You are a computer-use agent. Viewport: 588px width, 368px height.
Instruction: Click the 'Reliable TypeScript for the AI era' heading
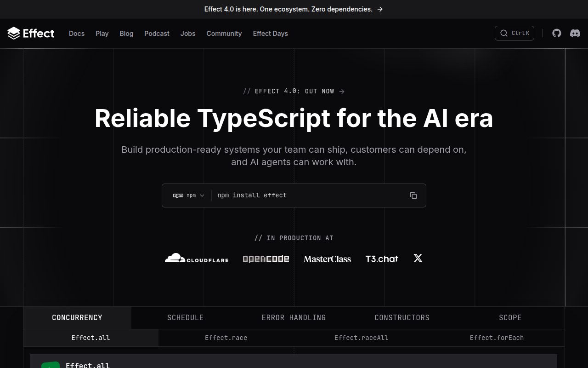(x=294, y=118)
